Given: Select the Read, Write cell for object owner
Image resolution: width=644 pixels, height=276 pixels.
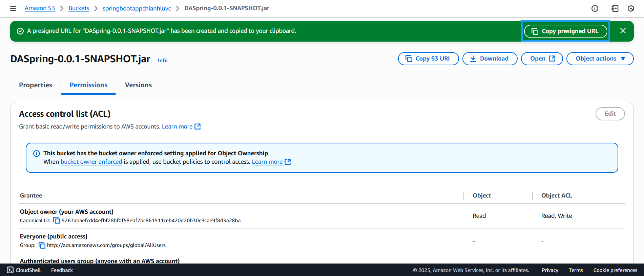Looking at the screenshot, I should (x=557, y=216).
